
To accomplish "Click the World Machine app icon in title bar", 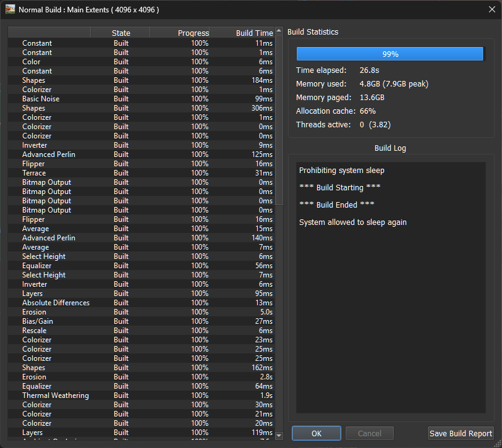I will click(11, 9).
